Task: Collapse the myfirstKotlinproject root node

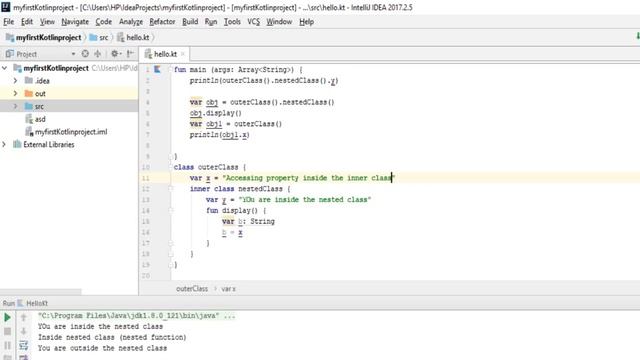Action: (4, 68)
